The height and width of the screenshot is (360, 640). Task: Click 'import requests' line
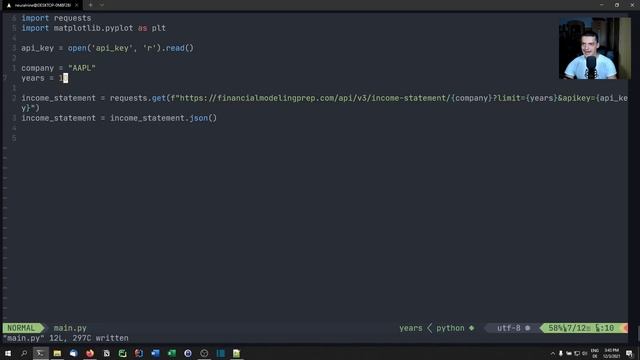(56, 18)
